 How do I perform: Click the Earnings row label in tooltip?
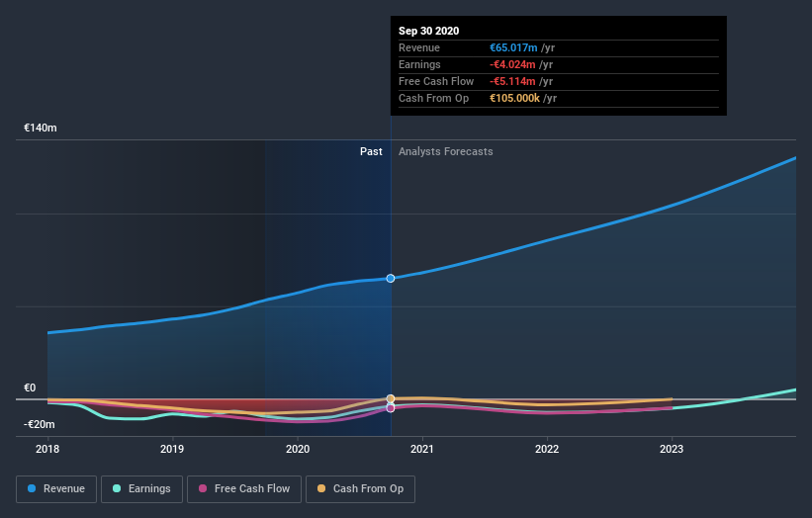(x=419, y=64)
